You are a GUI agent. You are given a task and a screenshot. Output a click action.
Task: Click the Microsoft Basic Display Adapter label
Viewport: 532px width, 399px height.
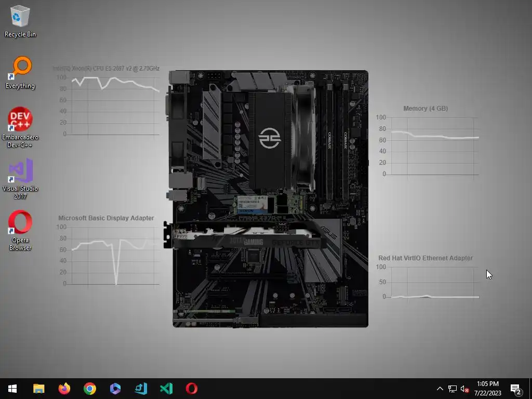point(106,218)
